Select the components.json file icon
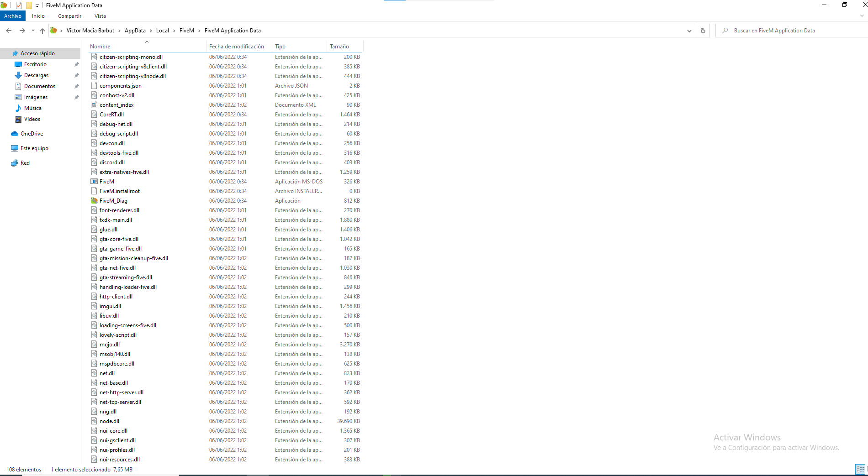Image resolution: width=868 pixels, height=476 pixels. (x=94, y=86)
